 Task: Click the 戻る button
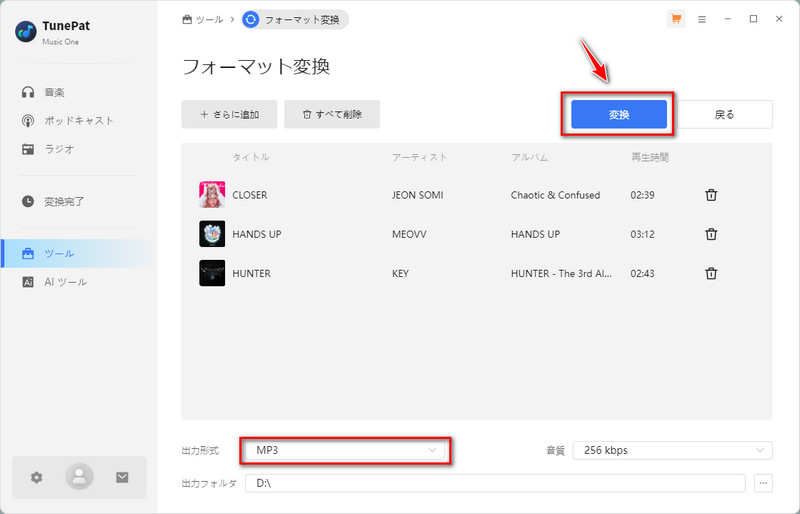click(724, 114)
